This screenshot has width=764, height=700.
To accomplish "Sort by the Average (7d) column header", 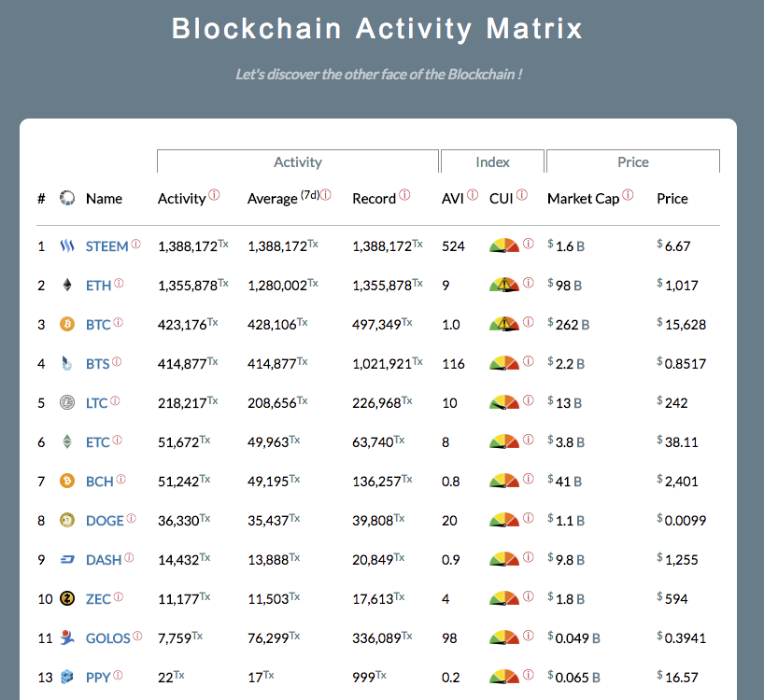I will click(284, 198).
